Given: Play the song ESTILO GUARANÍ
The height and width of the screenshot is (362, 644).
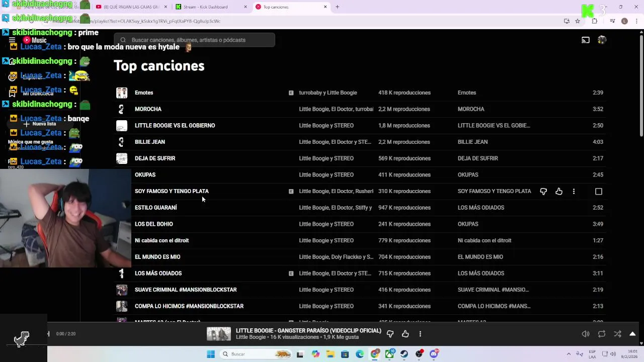Looking at the screenshot, I should click(156, 208).
